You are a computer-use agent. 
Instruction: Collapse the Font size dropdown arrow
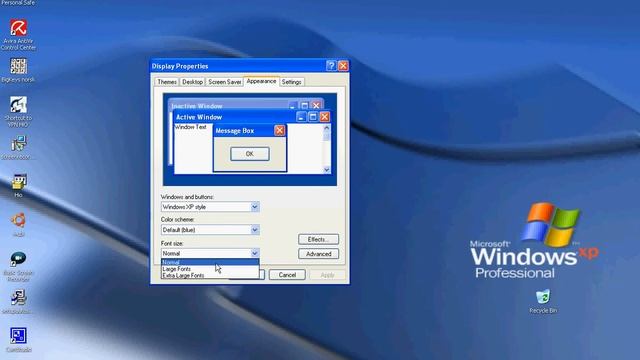(254, 253)
